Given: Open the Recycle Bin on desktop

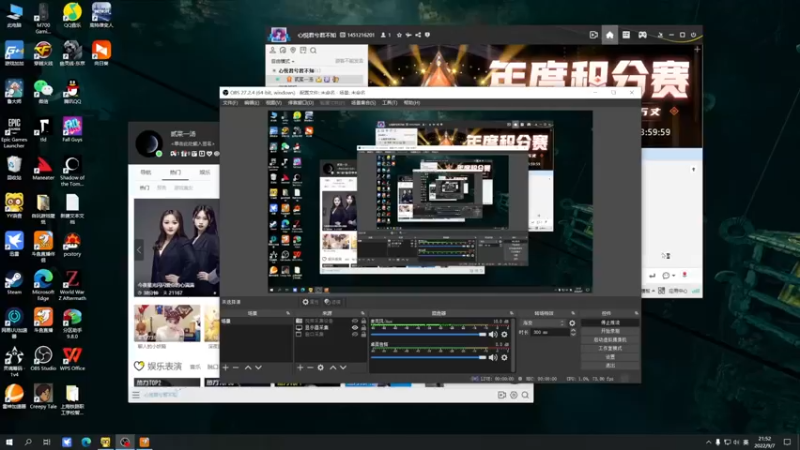Looking at the screenshot, I should [14, 168].
